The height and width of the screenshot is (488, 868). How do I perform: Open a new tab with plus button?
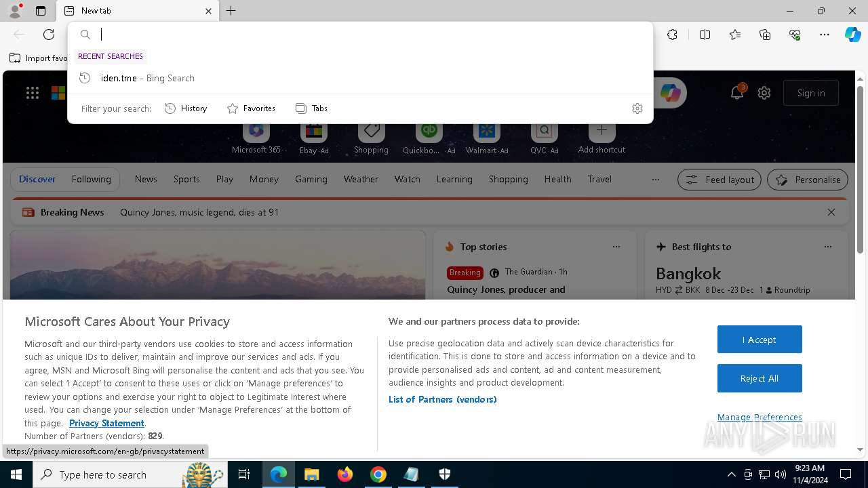231,11
